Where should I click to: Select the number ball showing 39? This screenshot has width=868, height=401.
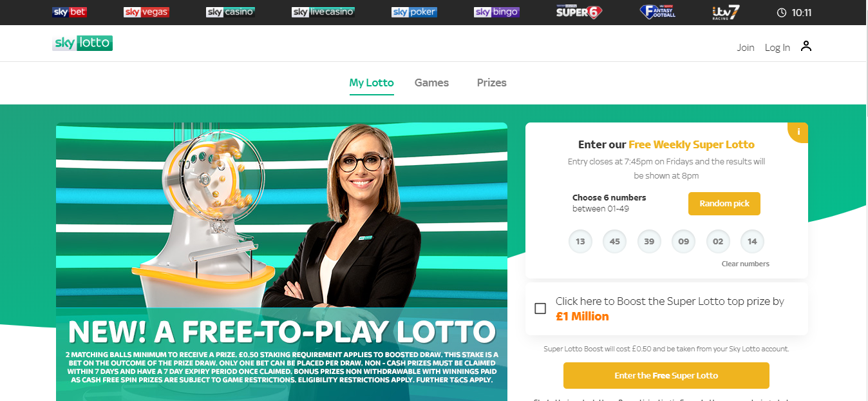tap(649, 241)
